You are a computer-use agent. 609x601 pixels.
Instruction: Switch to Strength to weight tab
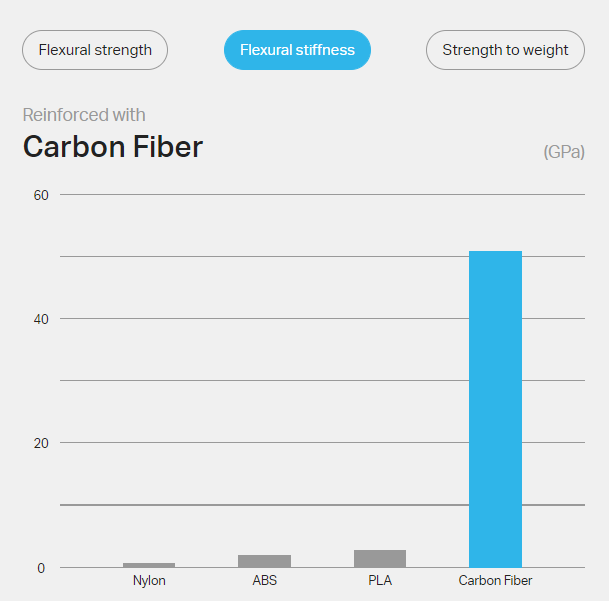coord(505,50)
